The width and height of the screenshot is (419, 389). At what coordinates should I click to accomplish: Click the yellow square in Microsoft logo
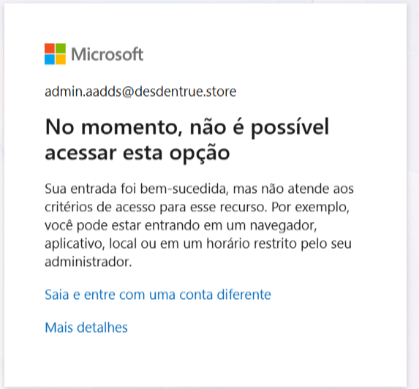point(61,59)
